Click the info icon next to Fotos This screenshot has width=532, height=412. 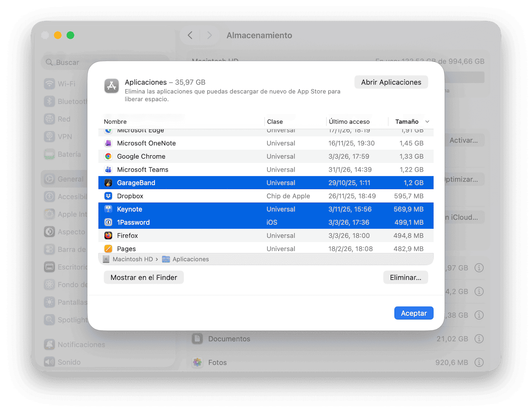pyautogui.click(x=479, y=362)
